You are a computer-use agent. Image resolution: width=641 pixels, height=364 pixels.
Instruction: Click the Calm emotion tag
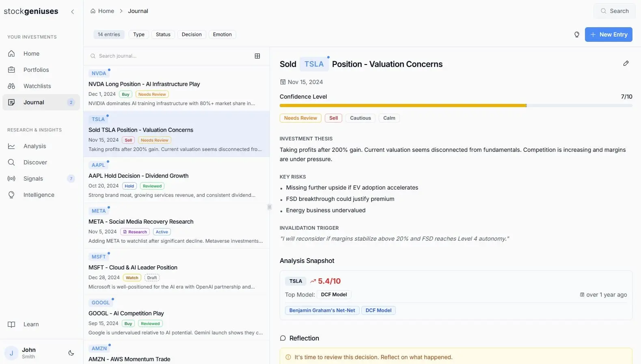[x=389, y=118]
